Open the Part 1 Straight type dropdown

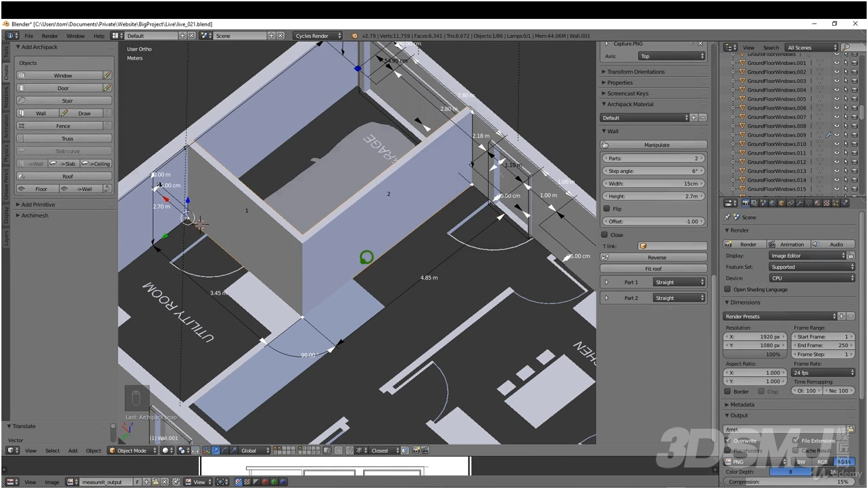pyautogui.click(x=679, y=282)
